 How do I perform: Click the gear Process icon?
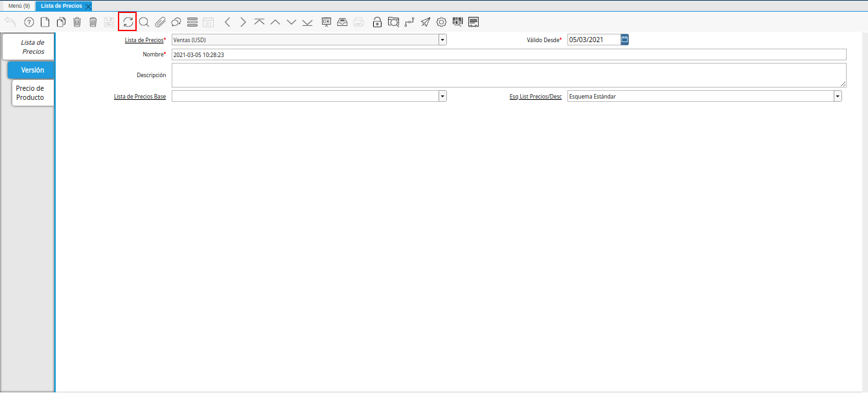point(441,22)
